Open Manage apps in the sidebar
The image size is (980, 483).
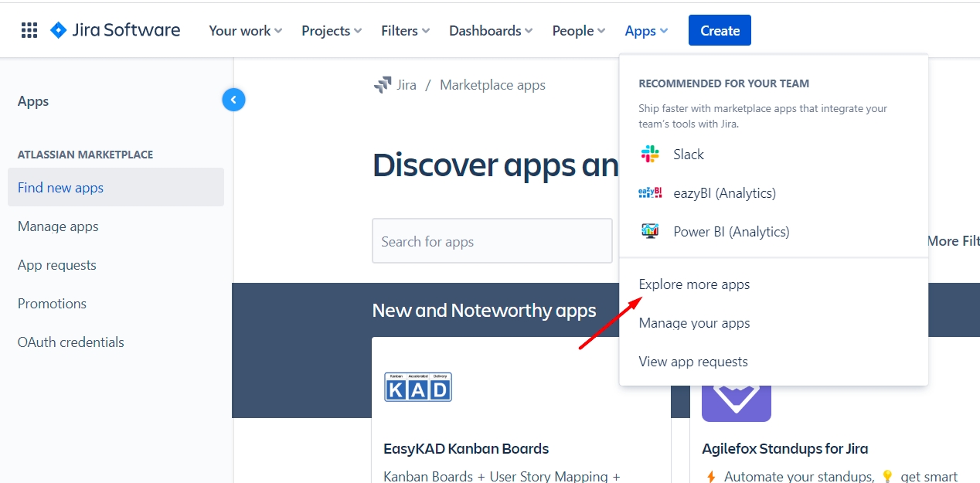click(58, 226)
